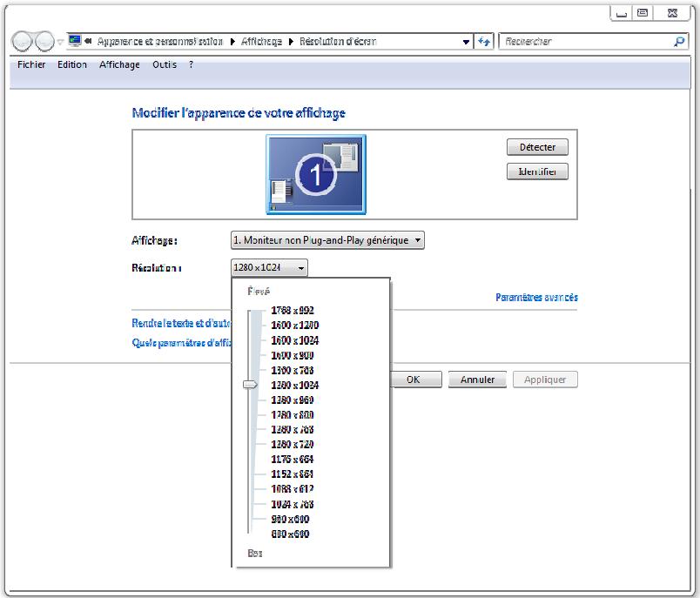Click the back navigation arrow

pos(19,40)
